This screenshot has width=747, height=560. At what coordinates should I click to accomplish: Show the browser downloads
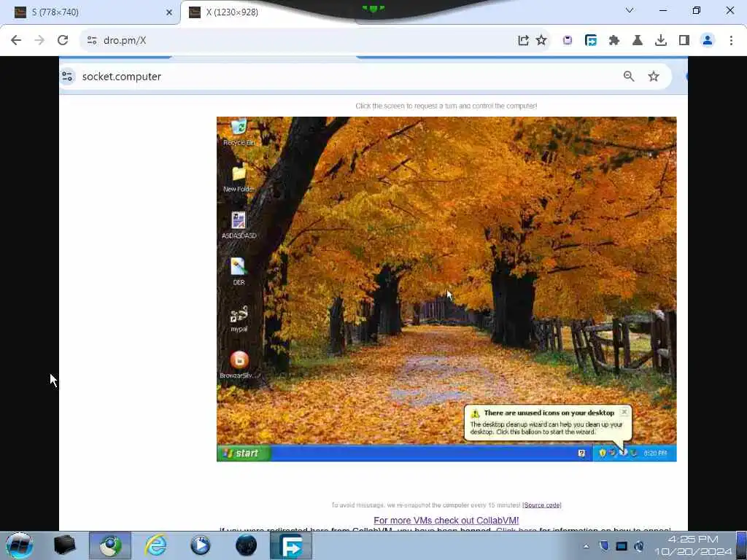tap(661, 41)
